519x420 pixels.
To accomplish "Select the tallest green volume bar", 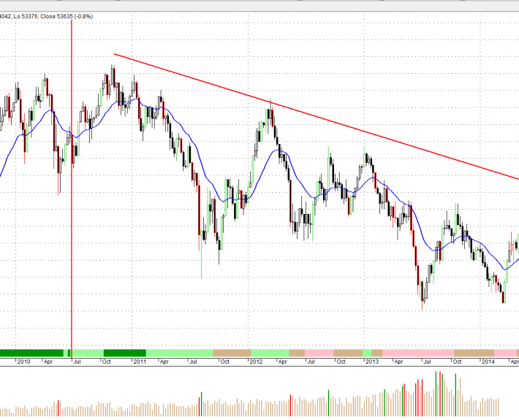I will point(437,386).
